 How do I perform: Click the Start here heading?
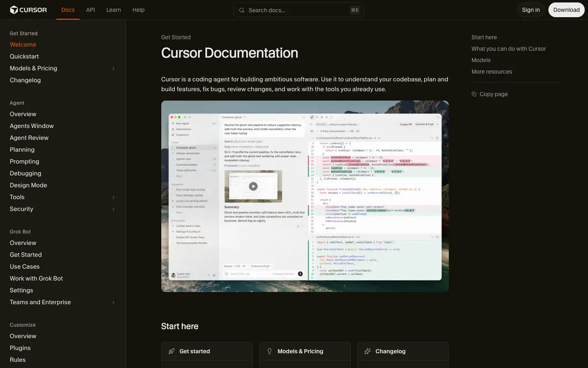180,326
